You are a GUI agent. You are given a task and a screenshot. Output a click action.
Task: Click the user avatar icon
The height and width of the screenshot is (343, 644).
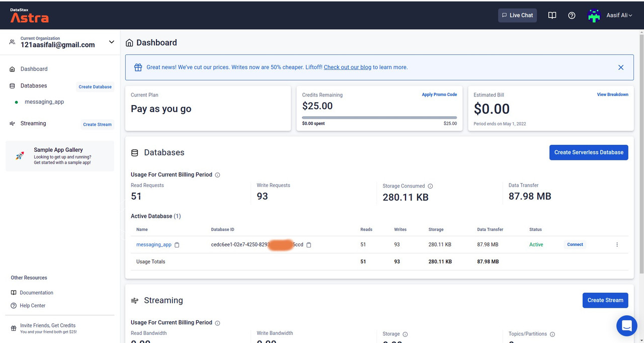pyautogui.click(x=594, y=16)
